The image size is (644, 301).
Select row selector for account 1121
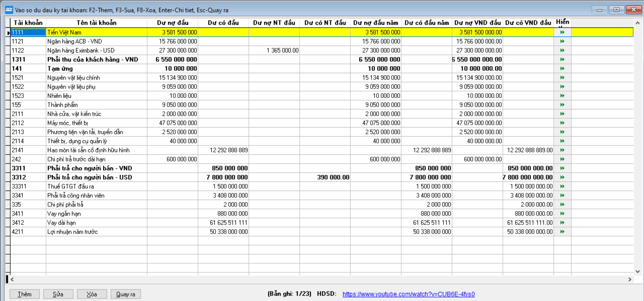(8, 41)
